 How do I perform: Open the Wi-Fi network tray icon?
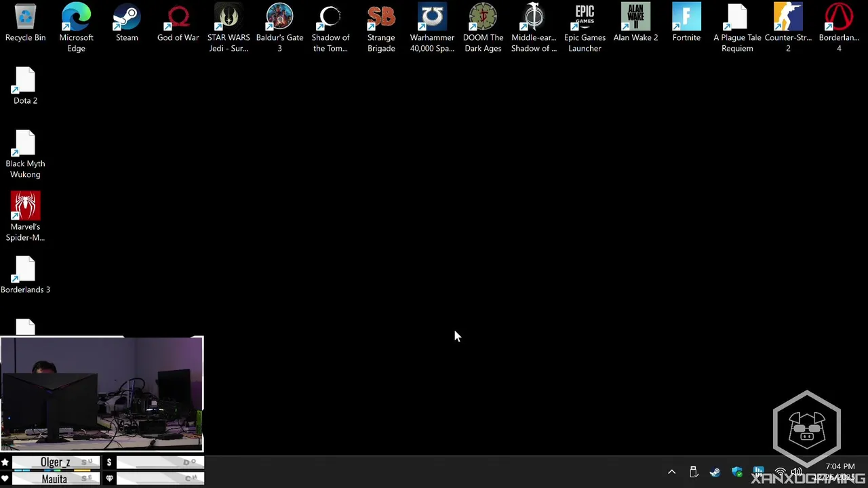point(781,472)
